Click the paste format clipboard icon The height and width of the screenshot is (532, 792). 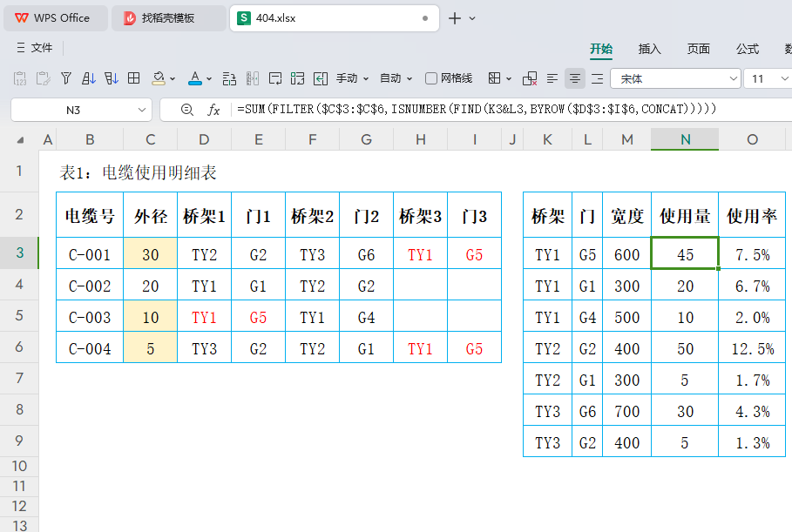43,78
